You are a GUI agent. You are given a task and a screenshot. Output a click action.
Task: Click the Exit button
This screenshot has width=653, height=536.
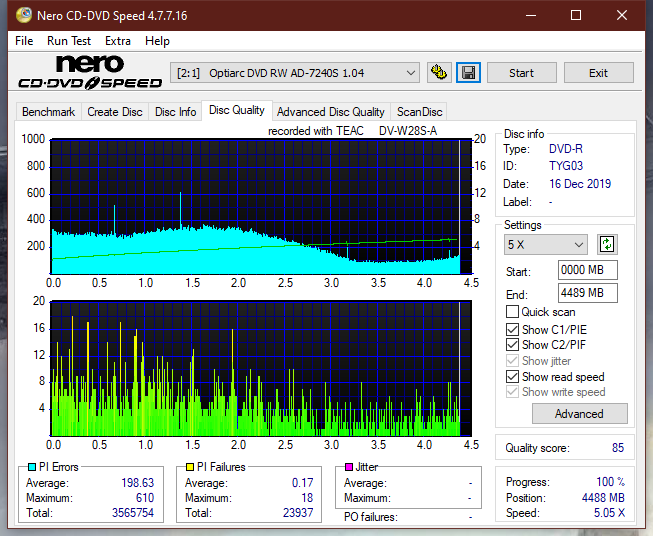(598, 73)
